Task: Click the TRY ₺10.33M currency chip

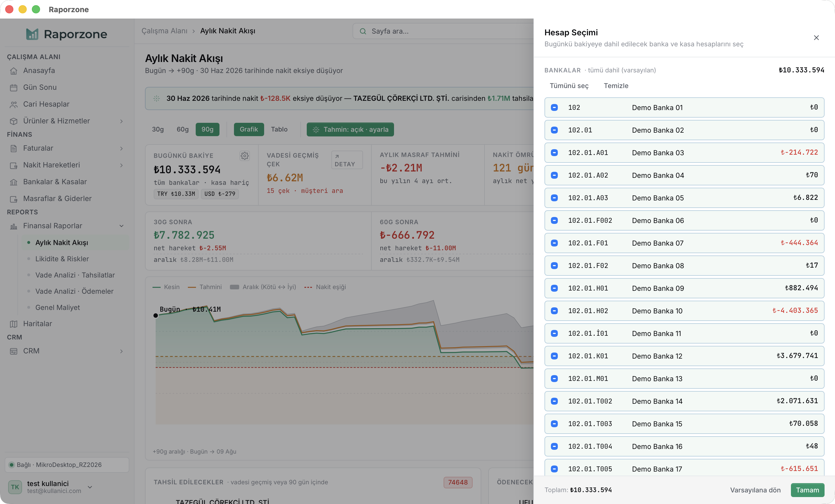Action: (176, 194)
